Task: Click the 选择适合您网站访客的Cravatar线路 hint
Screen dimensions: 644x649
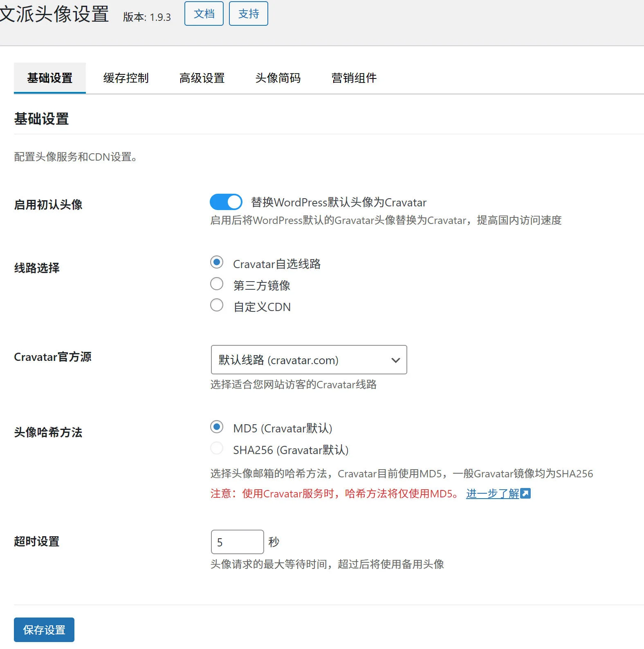Action: [x=294, y=385]
